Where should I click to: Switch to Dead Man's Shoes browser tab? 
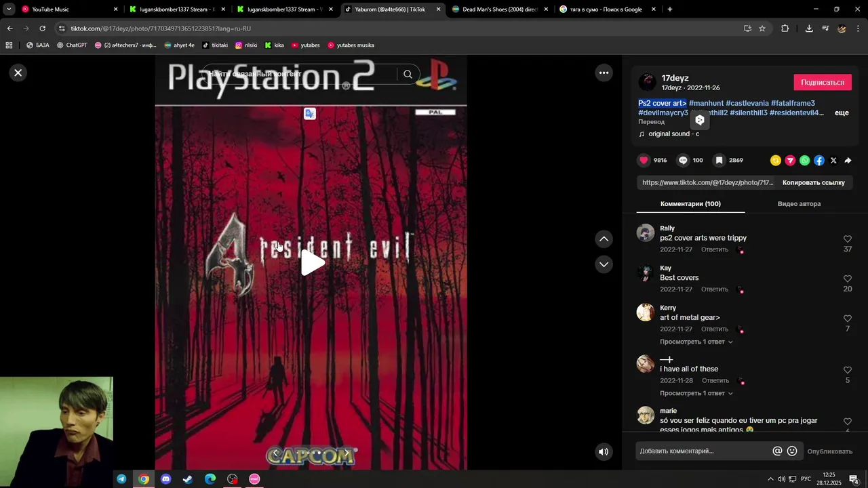[500, 9]
